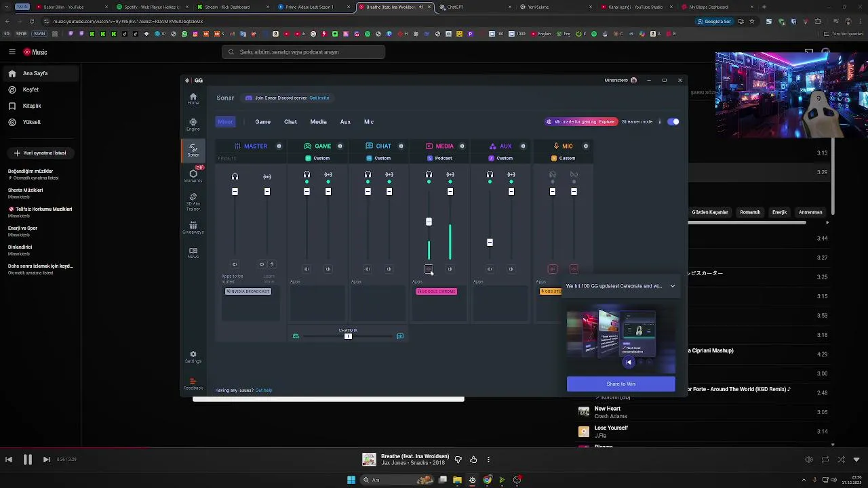Like the song Breathe

point(473,460)
